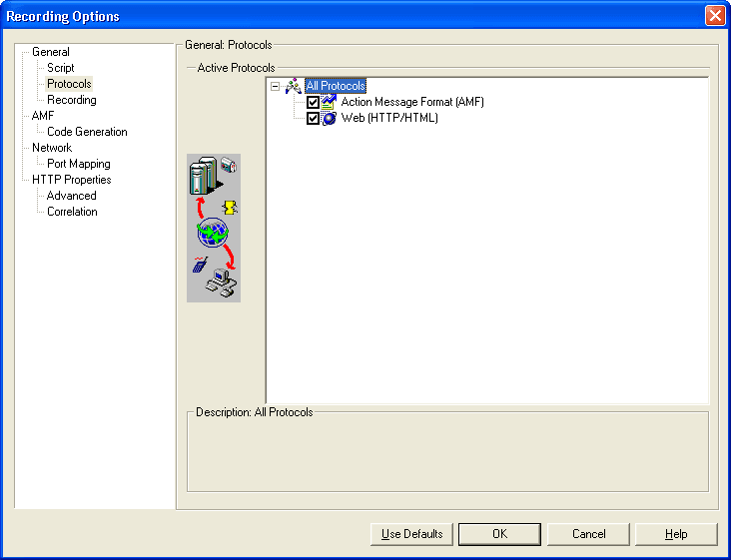This screenshot has width=731, height=560.
Task: Select the General category in tree
Action: tap(51, 52)
